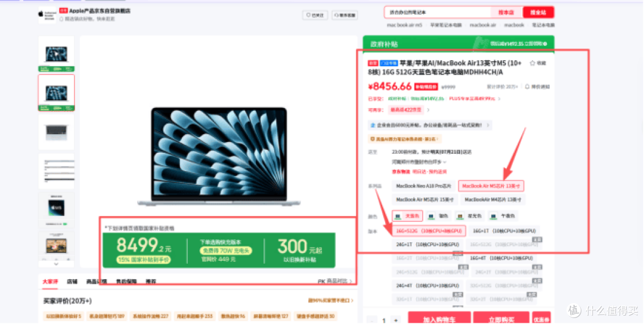The height and width of the screenshot is (324, 644).
Task: Increase quantity with the plus stepper
Action: pyautogui.click(x=395, y=320)
